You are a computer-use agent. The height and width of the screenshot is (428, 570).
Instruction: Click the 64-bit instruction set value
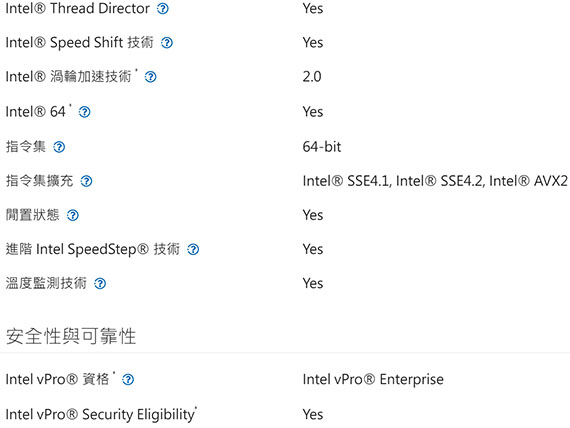[x=322, y=147]
